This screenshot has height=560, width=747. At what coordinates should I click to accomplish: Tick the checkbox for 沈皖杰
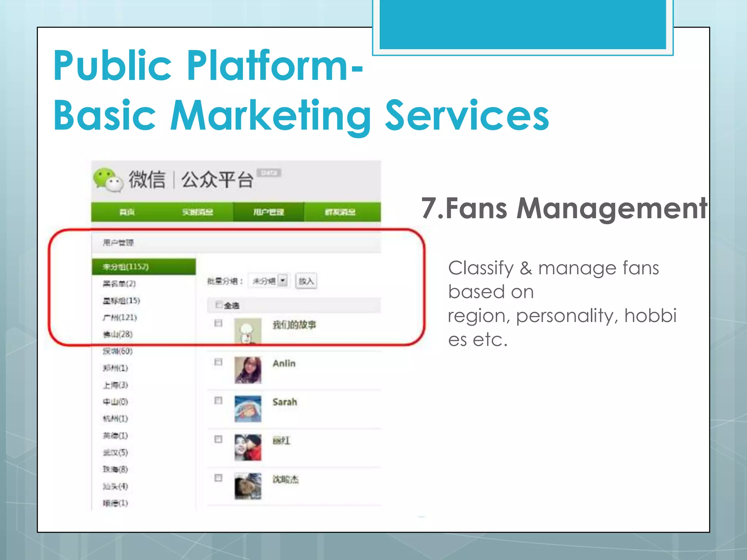click(218, 478)
